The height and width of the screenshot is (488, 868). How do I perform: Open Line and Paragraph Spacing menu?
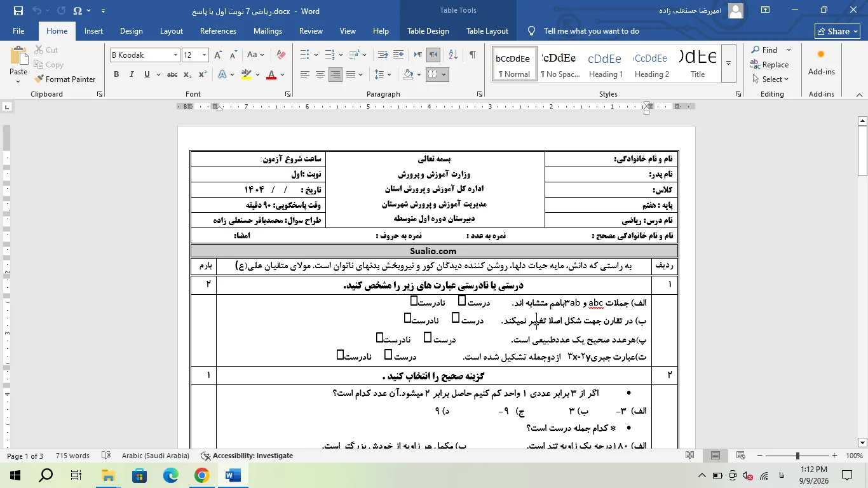380,74
